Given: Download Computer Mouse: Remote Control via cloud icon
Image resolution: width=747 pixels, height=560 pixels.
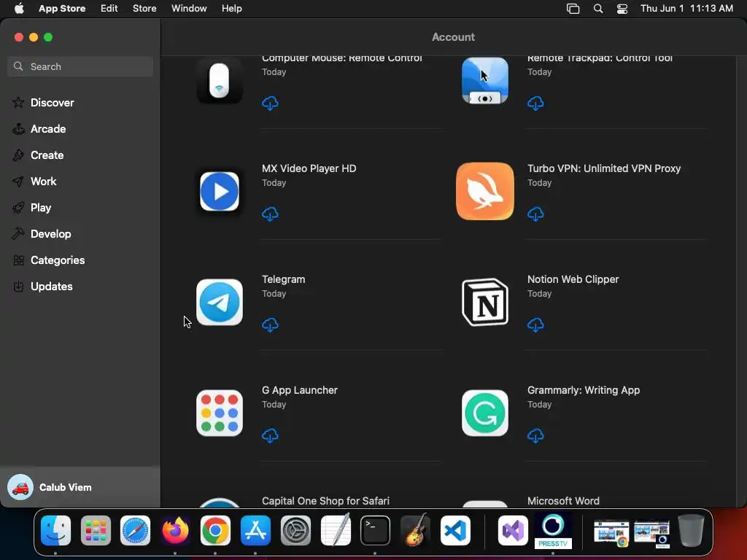Looking at the screenshot, I should tap(270, 103).
